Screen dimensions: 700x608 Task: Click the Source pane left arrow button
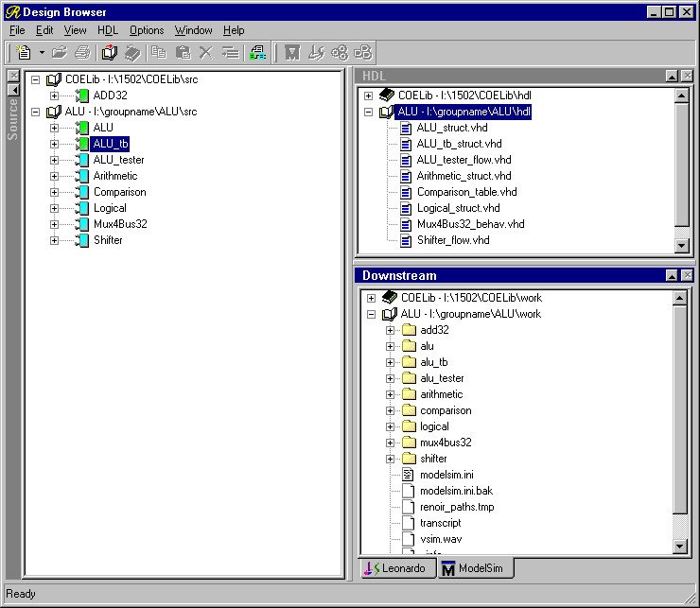[x=13, y=90]
